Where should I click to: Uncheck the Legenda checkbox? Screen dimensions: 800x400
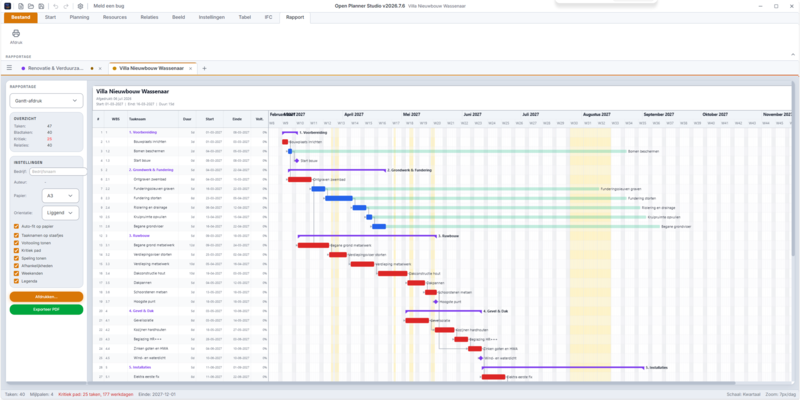17,281
